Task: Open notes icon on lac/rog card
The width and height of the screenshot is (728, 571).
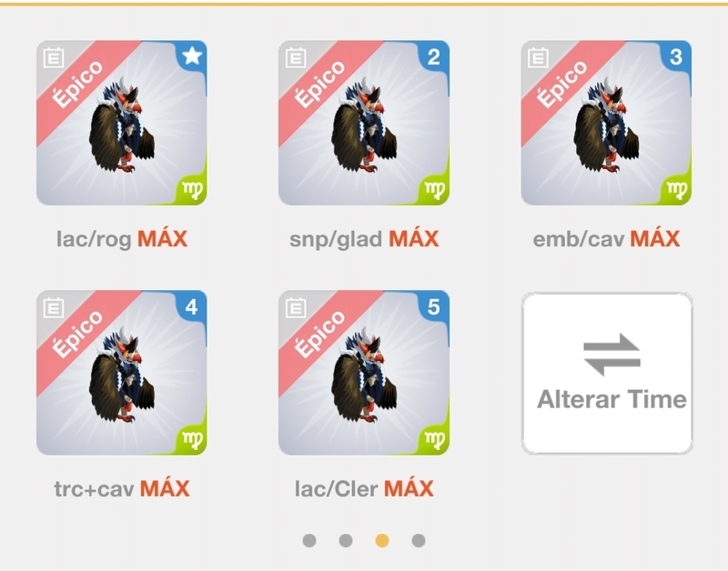Action: 54,58
